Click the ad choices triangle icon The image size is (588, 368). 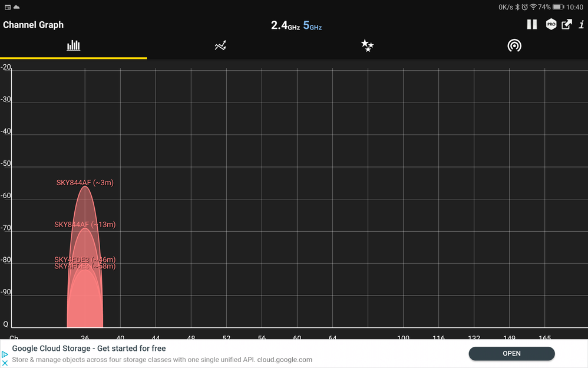click(5, 354)
